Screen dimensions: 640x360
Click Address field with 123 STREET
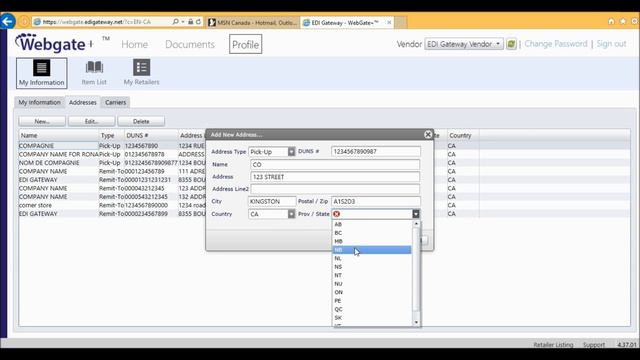pos(335,177)
